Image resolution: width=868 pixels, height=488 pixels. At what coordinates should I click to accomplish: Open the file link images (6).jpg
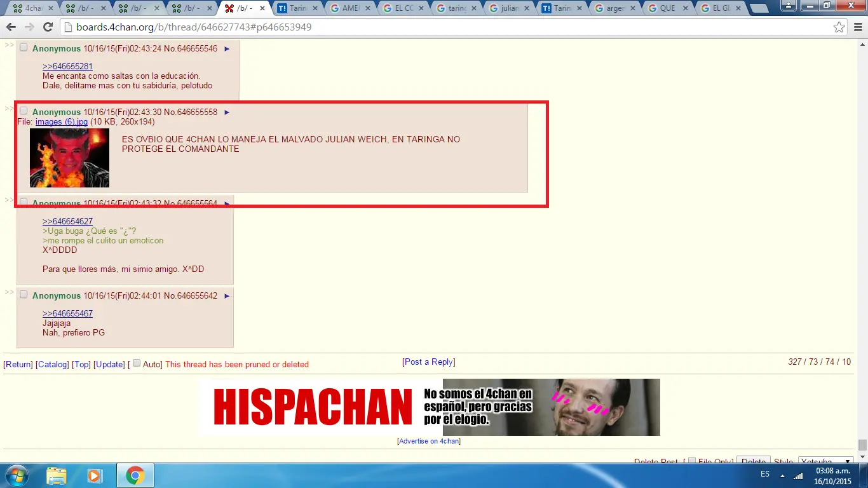pyautogui.click(x=62, y=122)
